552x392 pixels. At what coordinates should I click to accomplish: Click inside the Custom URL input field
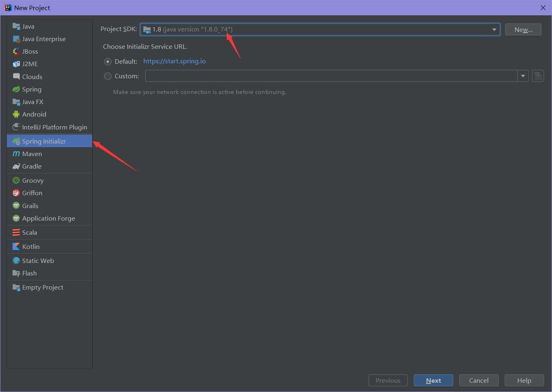(x=331, y=76)
